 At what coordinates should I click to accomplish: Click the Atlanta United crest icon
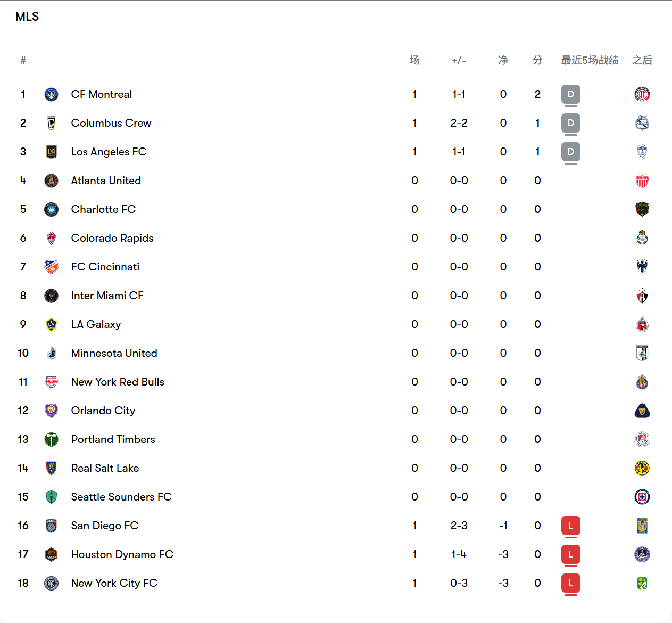point(51,181)
